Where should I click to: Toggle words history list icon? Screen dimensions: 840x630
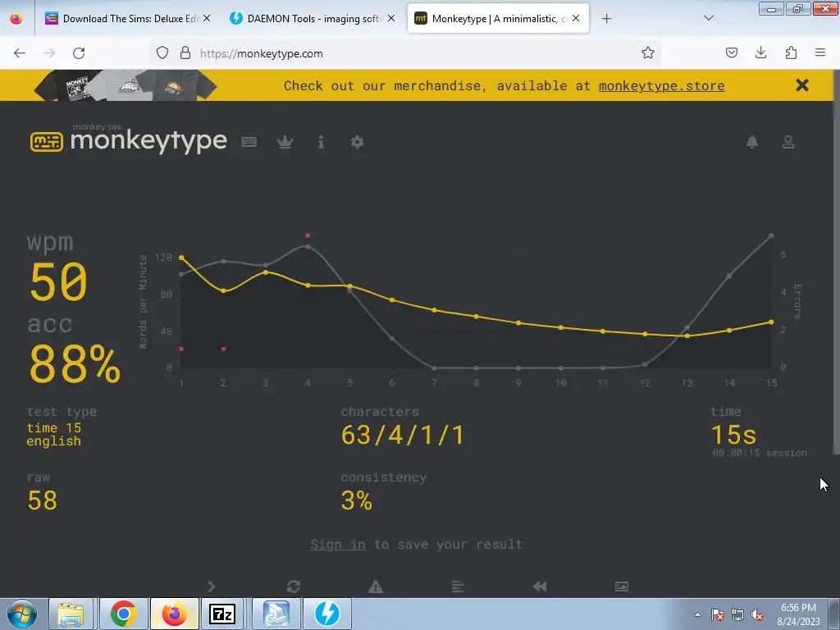point(458,587)
